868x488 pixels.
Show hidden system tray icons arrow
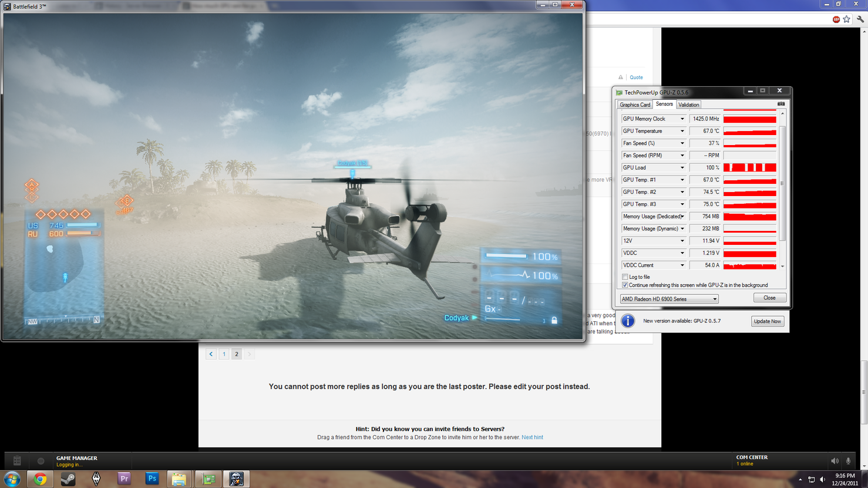pos(800,480)
